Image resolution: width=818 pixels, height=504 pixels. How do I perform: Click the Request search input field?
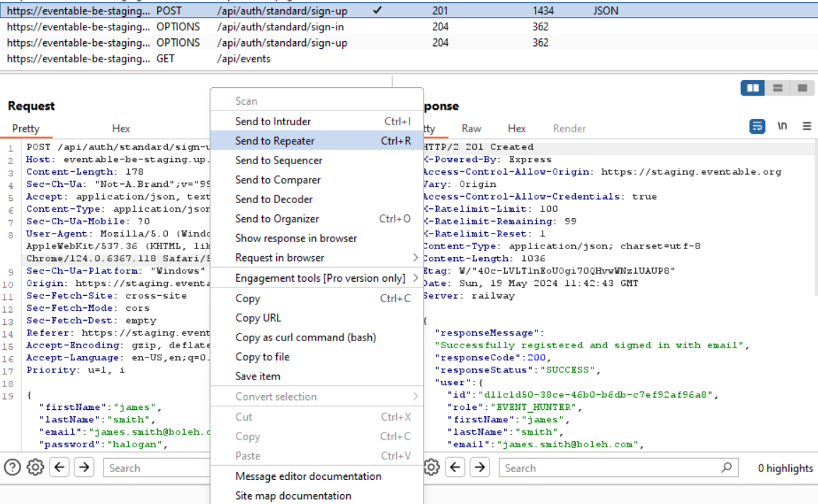point(157,468)
